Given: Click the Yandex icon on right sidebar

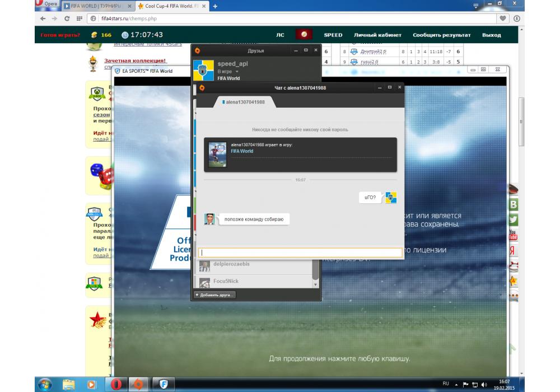Looking at the screenshot, I should 512,250.
